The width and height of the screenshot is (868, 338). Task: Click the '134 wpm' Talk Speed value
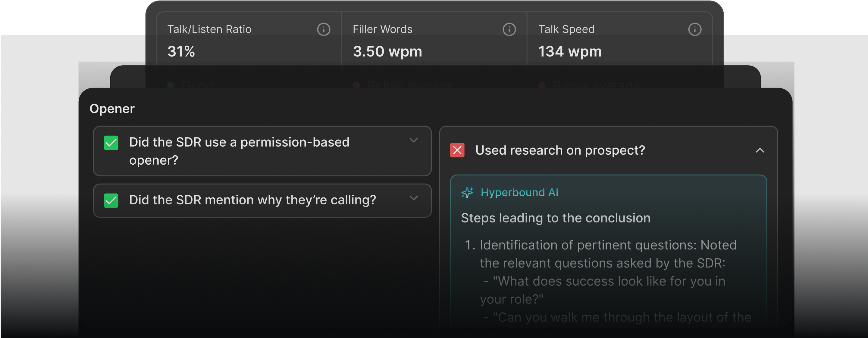pyautogui.click(x=569, y=51)
